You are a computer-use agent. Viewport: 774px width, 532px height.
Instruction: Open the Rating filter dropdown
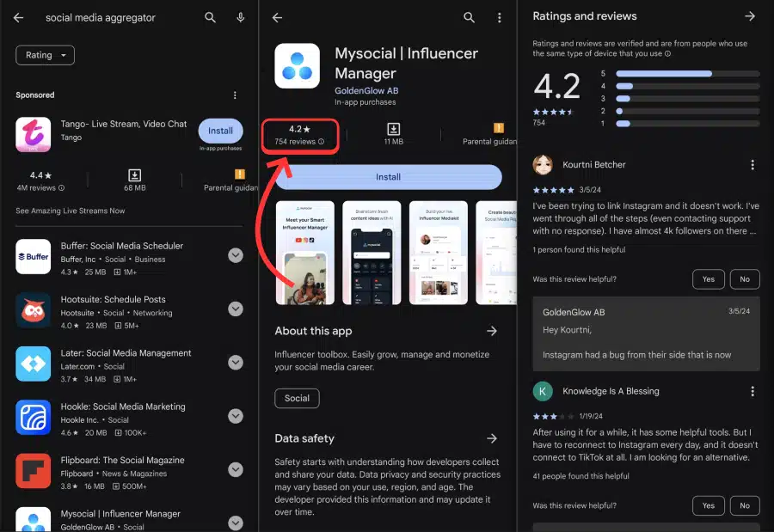point(45,55)
